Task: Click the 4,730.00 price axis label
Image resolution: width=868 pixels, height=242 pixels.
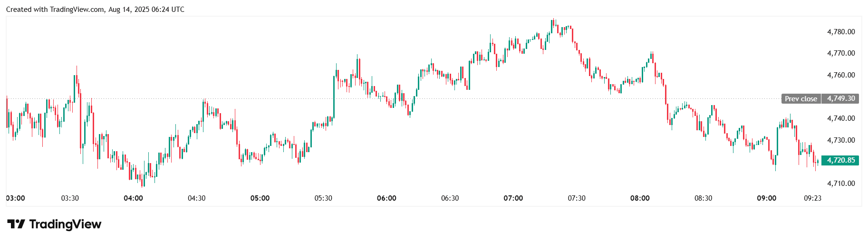Action: click(841, 140)
